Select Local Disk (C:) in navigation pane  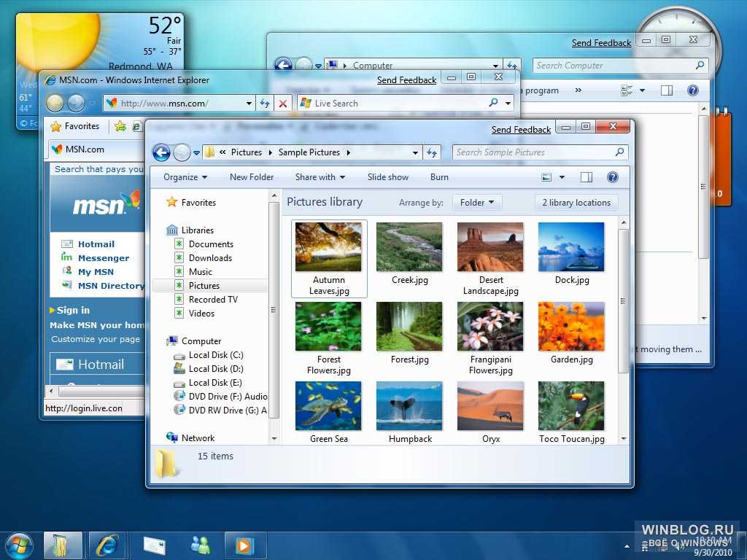pos(216,355)
